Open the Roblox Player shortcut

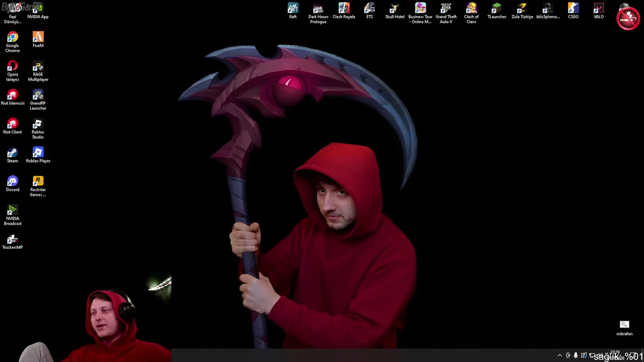click(38, 155)
